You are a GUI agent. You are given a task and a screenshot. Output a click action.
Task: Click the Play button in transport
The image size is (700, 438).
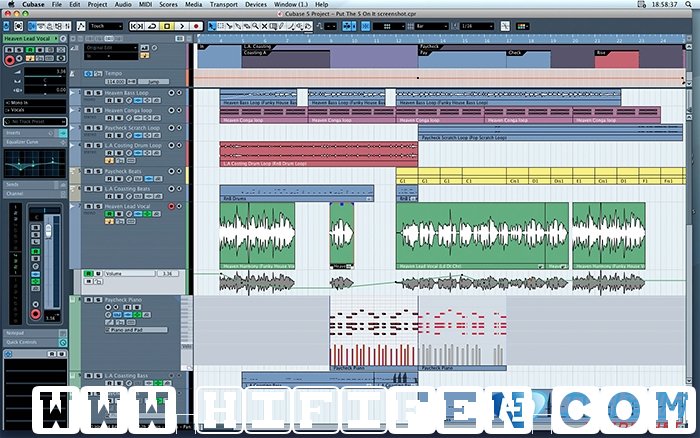182,26
